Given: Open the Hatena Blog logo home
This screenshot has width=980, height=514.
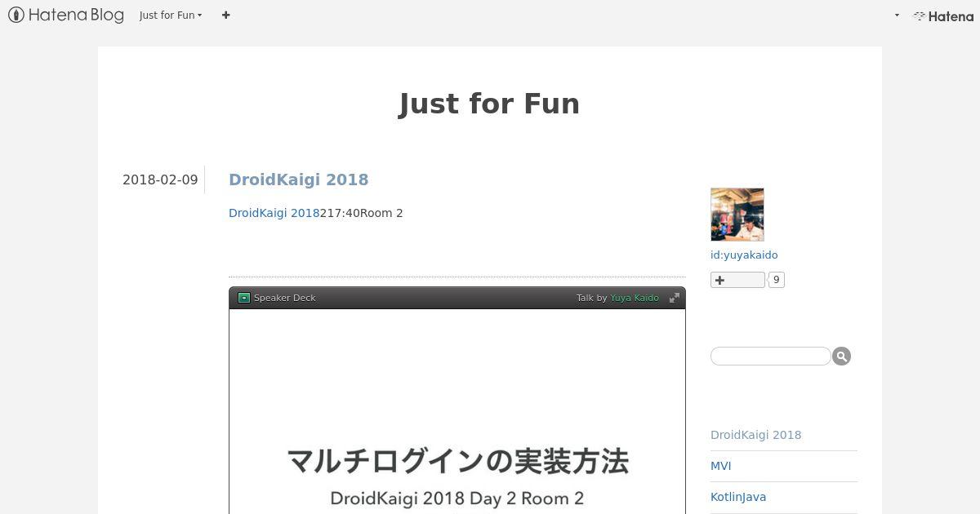Looking at the screenshot, I should 66,15.
